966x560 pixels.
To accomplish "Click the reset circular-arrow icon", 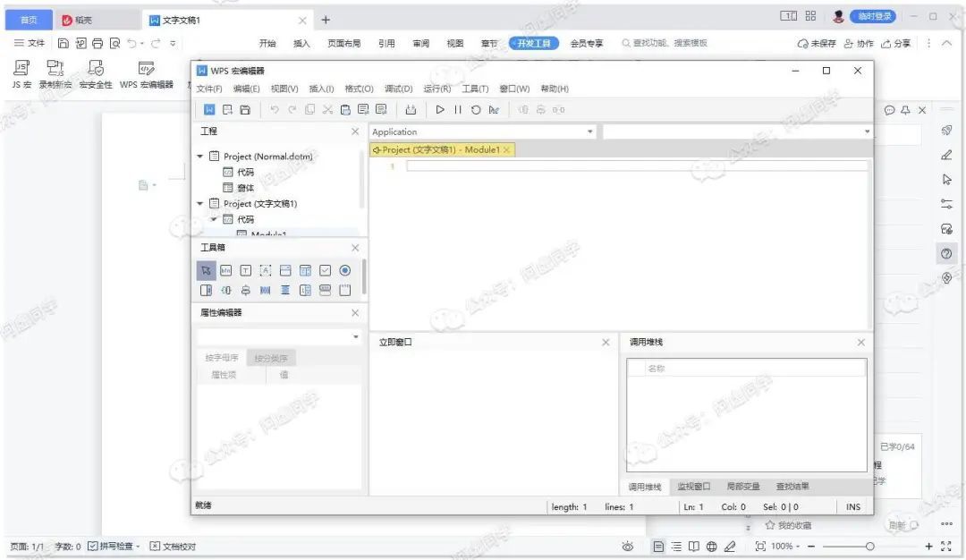I will (x=476, y=110).
